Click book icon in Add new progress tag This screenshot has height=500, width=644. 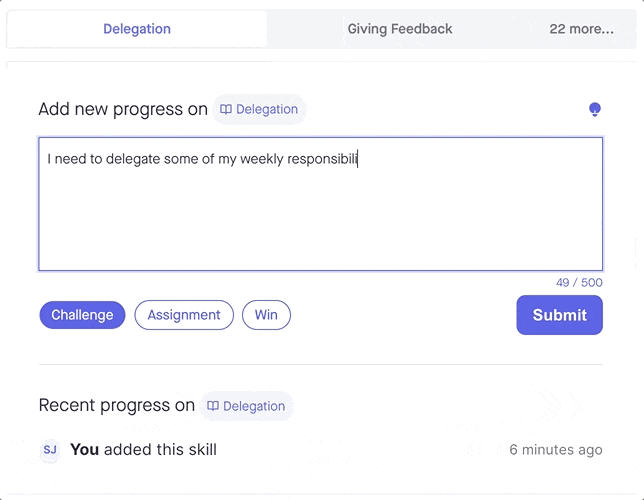point(226,110)
